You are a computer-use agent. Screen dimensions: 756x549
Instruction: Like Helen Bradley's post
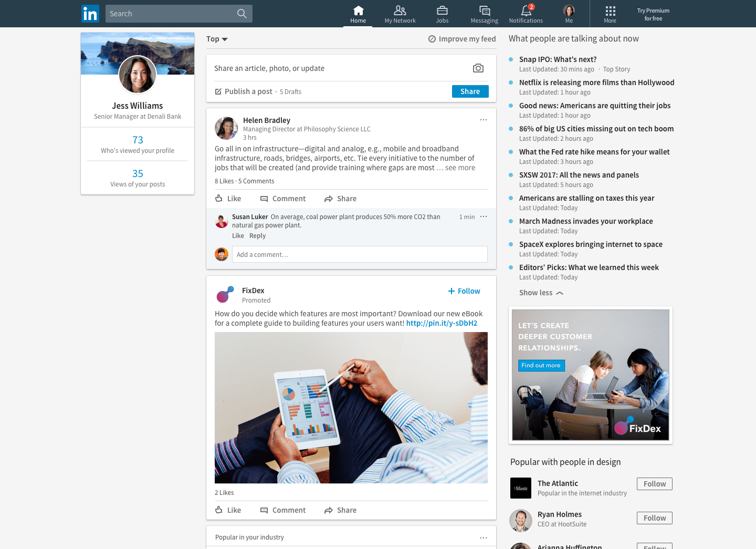pyautogui.click(x=228, y=199)
